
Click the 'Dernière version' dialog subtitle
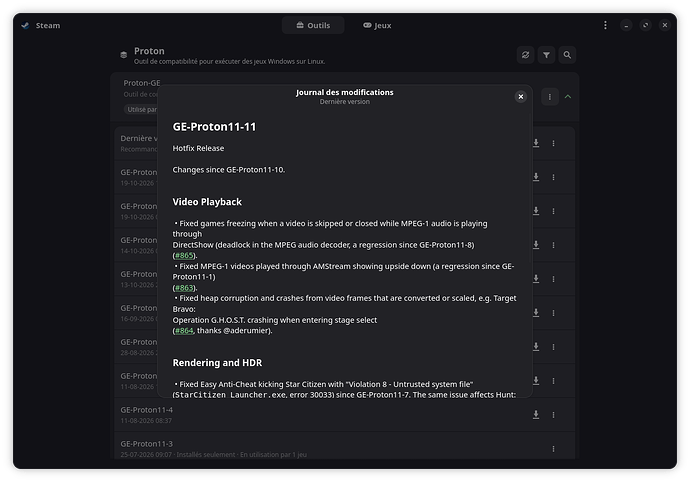pyautogui.click(x=345, y=102)
